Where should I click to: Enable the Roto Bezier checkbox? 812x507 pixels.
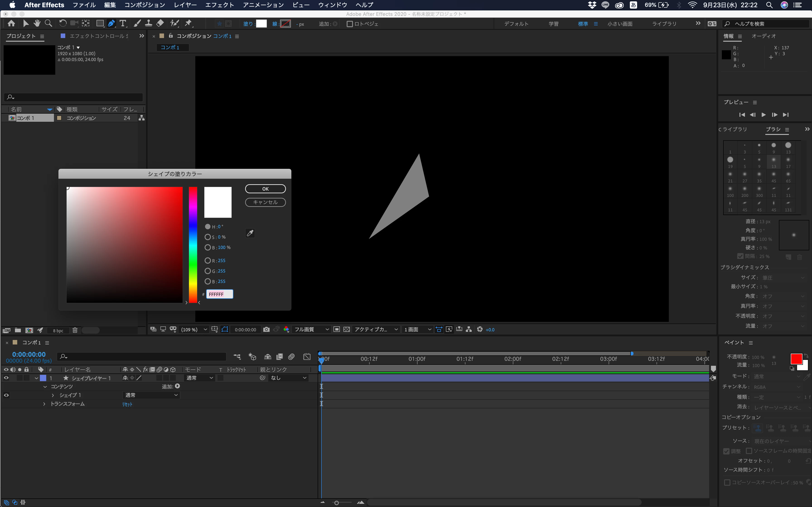pyautogui.click(x=350, y=24)
